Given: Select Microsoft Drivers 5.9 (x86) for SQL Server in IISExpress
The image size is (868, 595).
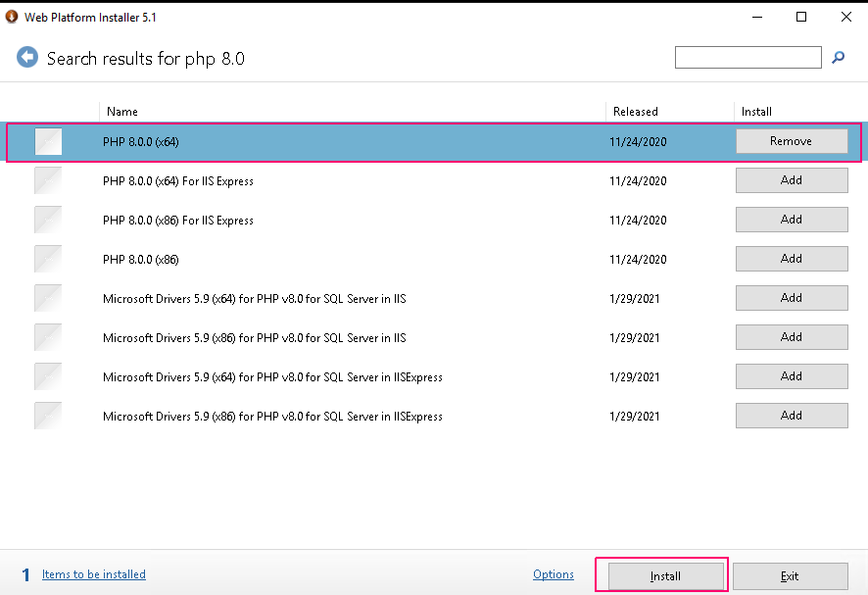Looking at the screenshot, I should click(x=272, y=417).
